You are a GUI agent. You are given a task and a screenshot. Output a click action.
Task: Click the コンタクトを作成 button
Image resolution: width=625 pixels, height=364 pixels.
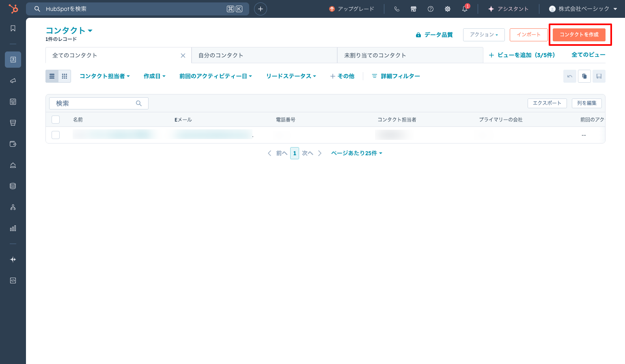[579, 35]
